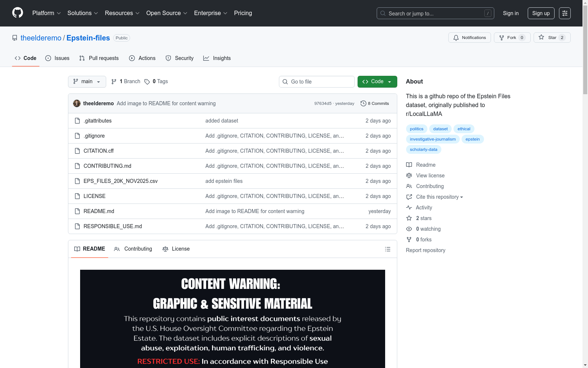Open the epstein topic tag
The image size is (588, 368).
(x=473, y=139)
